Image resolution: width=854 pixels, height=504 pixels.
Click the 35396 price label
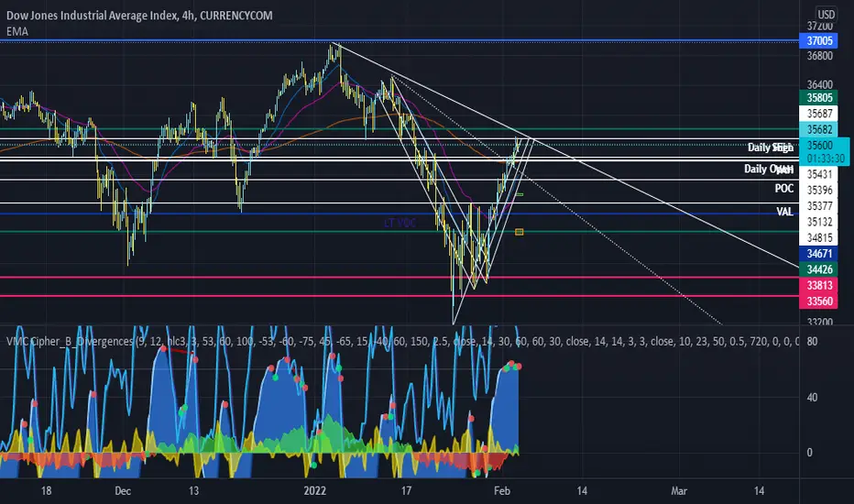coord(818,191)
